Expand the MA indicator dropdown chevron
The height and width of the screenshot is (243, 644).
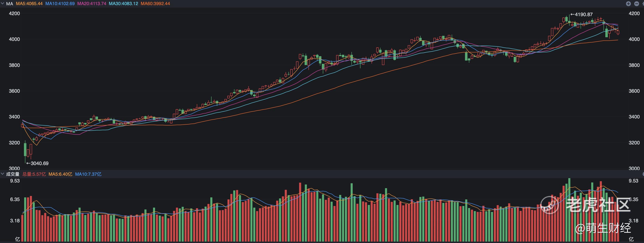(2, 3)
